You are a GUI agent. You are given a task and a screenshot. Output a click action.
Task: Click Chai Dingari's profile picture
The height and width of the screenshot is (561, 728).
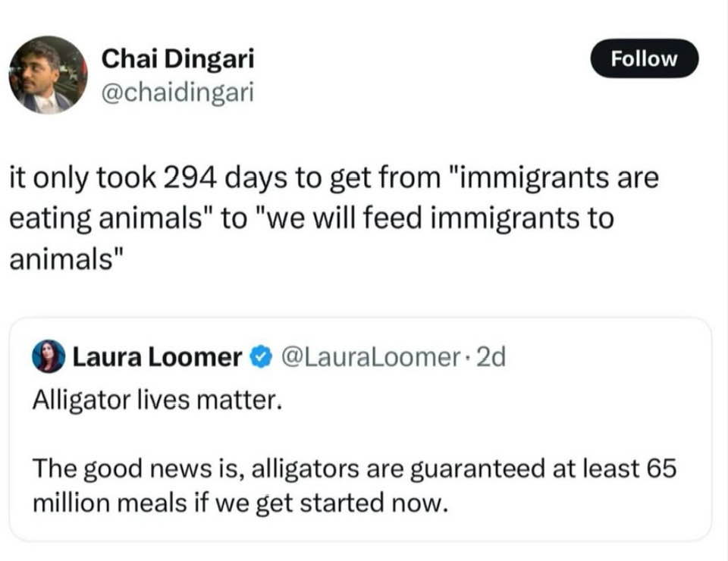pyautogui.click(x=48, y=74)
